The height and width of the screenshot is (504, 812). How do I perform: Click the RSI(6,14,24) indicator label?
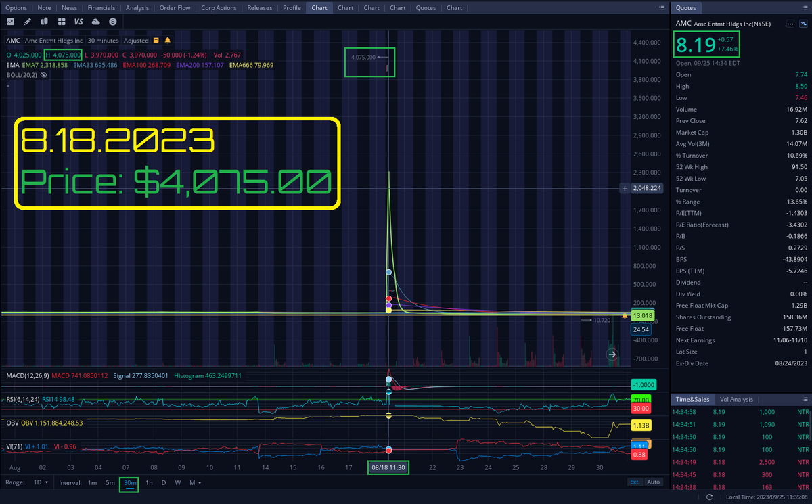tap(23, 399)
